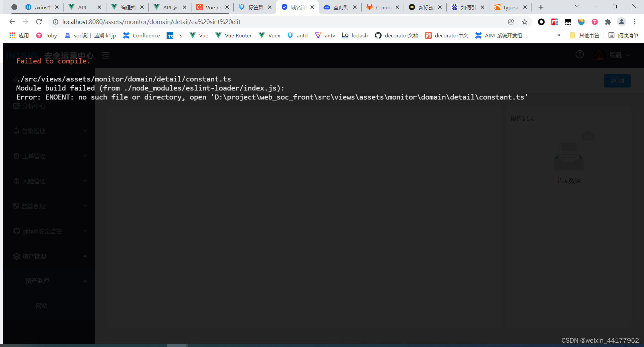Click the address bar URL
This screenshot has width=644, height=347.
pos(151,22)
